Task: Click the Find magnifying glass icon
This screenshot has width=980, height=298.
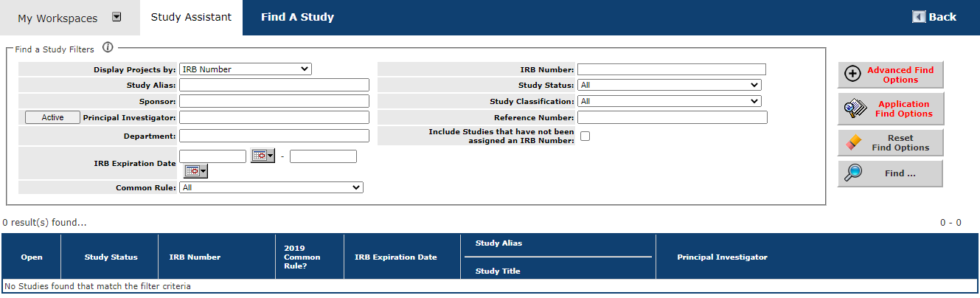Action: 853,173
